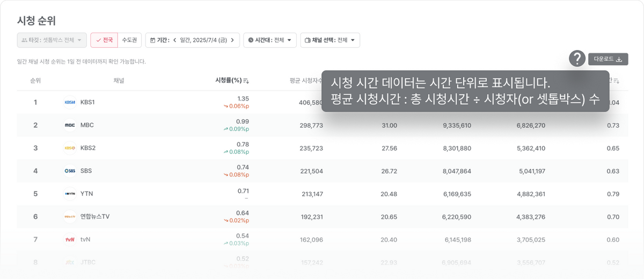This screenshot has width=644, height=279.
Task: Click the value 4,383,276 in 연합뉴스TV row
Action: pos(531,217)
